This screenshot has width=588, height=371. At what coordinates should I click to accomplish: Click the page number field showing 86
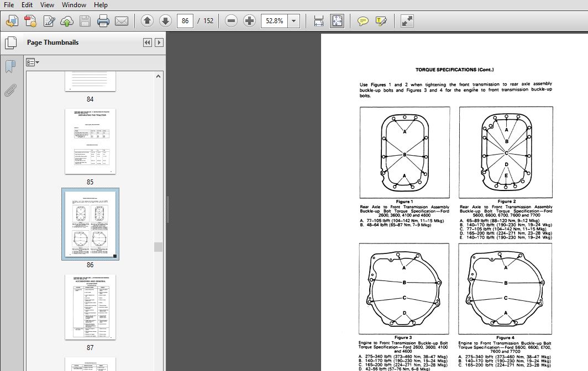click(x=185, y=21)
